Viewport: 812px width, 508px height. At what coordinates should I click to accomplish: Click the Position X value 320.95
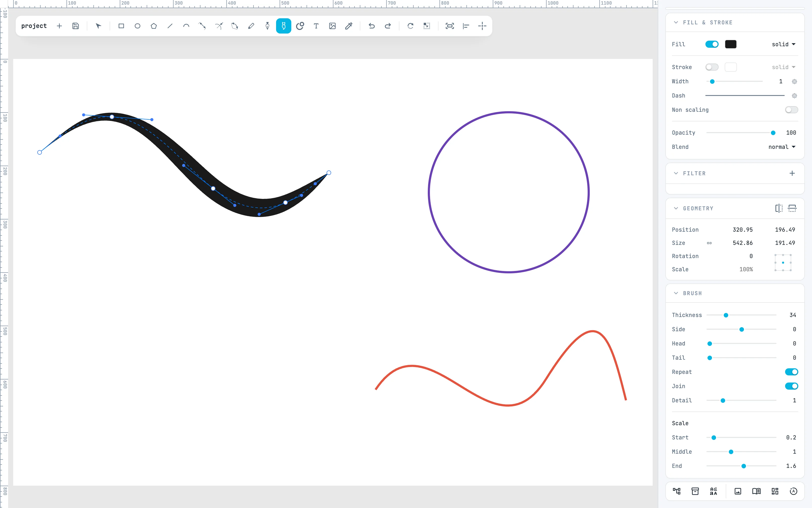click(742, 230)
